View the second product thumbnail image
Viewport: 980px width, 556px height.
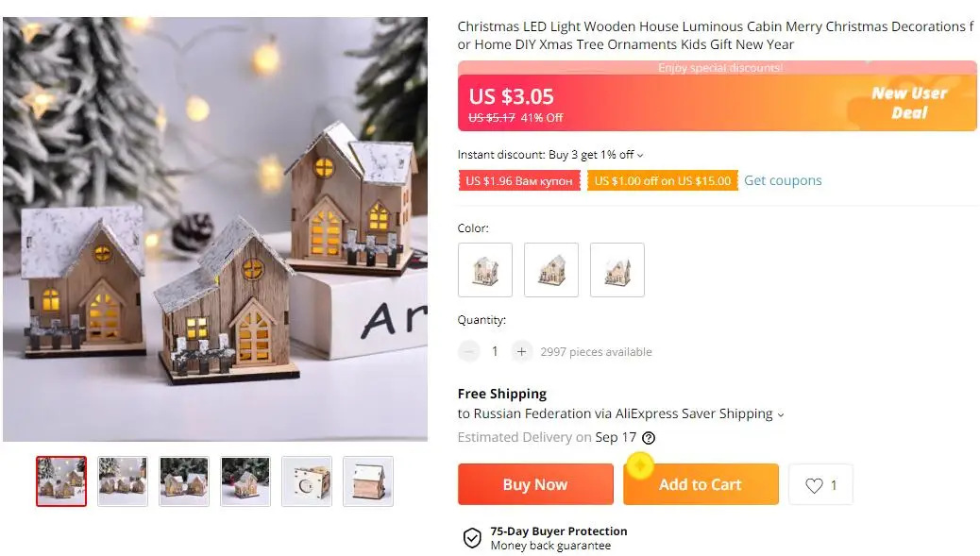point(123,481)
